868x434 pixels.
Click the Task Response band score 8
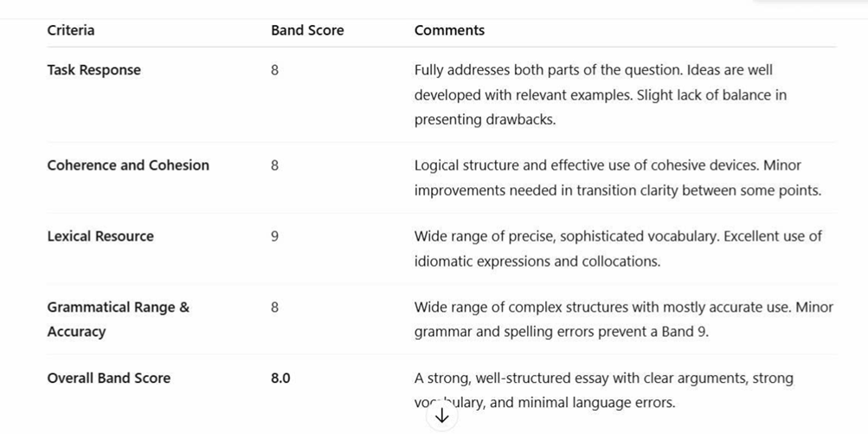point(274,70)
